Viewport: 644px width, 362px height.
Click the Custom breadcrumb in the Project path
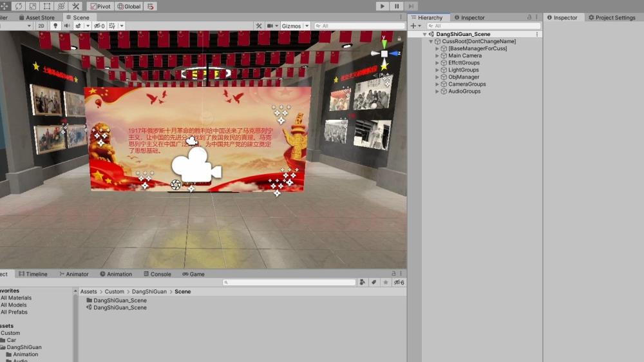115,292
